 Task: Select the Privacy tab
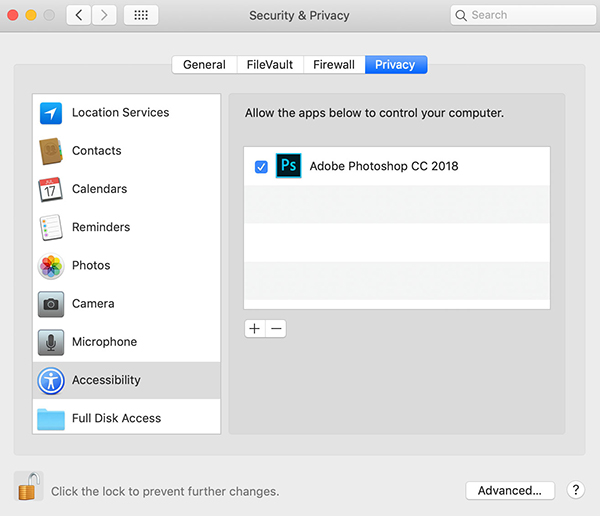pos(396,64)
